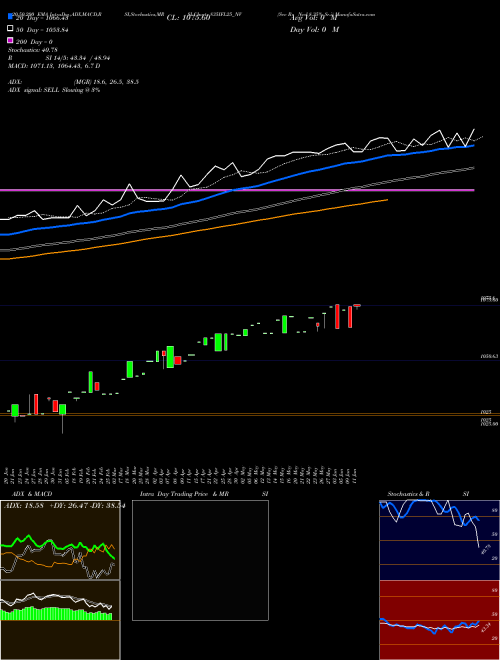
Task: Click the magenta 200 Day legend swatch
Action: [10, 40]
